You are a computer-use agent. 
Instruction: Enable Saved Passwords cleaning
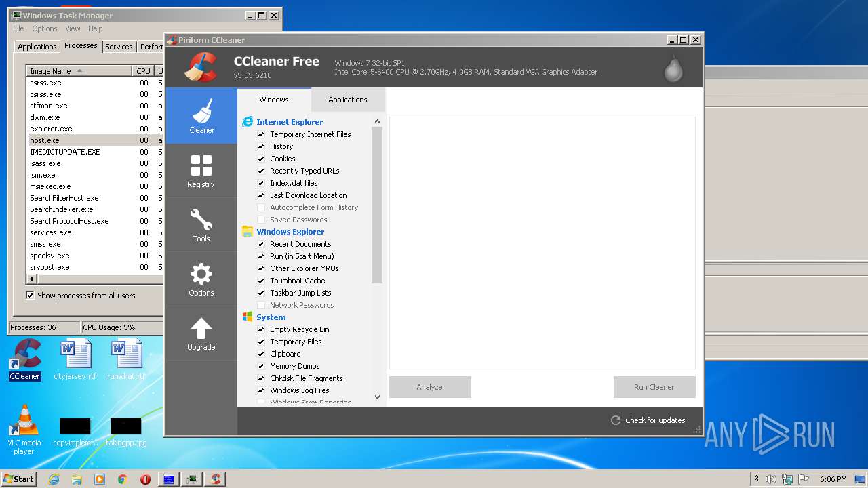(x=261, y=220)
